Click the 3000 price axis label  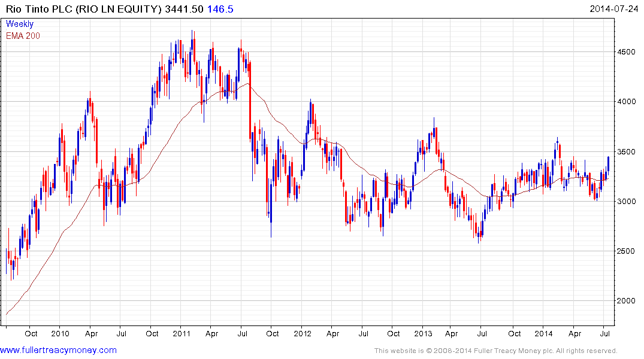(x=627, y=202)
